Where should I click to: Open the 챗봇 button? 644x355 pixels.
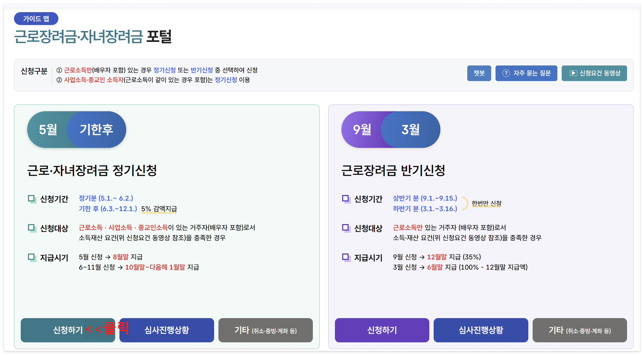click(479, 73)
